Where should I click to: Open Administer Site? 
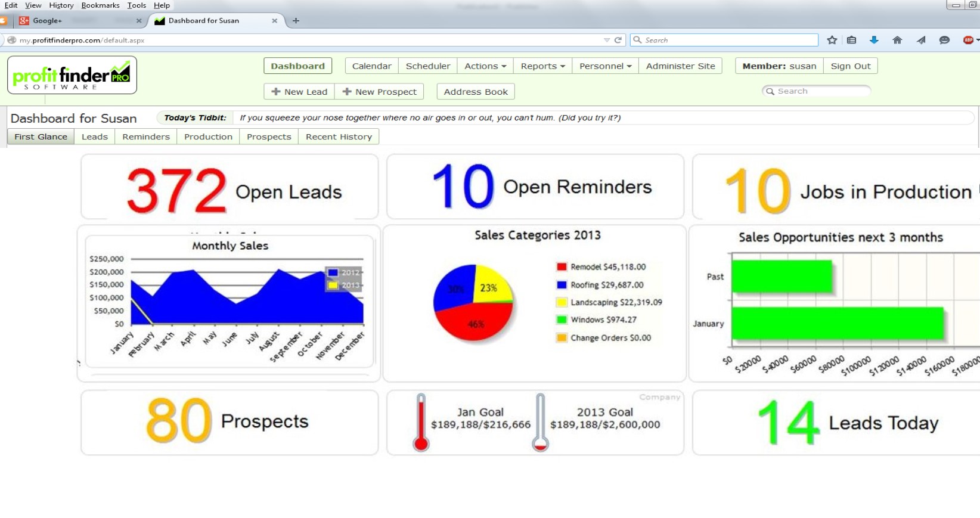(x=680, y=66)
